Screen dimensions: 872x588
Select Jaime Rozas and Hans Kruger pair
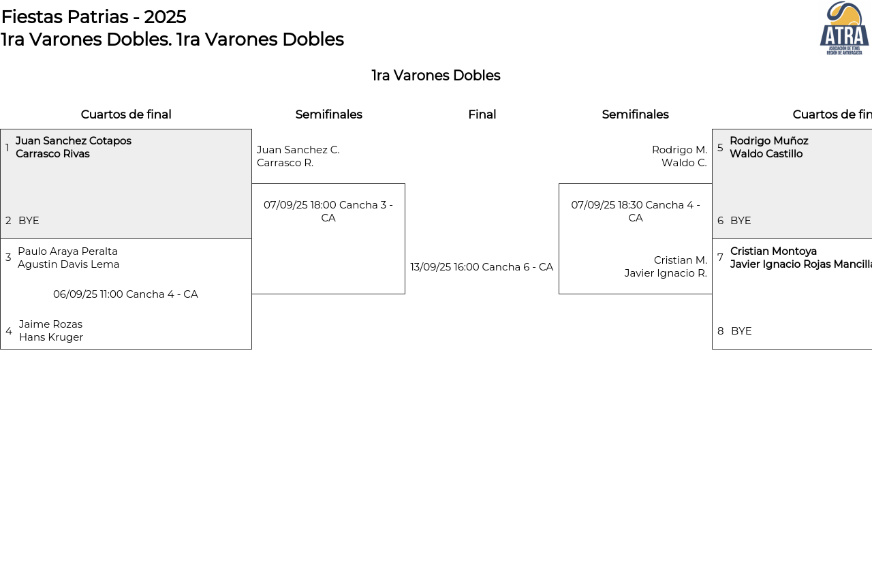tap(51, 330)
